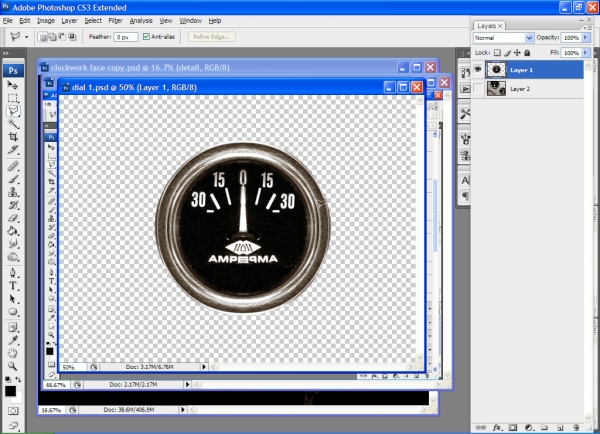Image resolution: width=600 pixels, height=434 pixels.
Task: Hide Layer 1 via eye icon
Action: (x=478, y=70)
